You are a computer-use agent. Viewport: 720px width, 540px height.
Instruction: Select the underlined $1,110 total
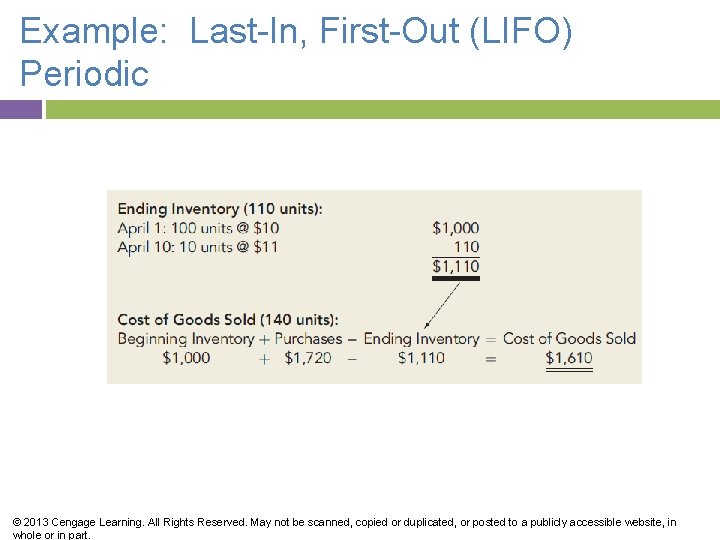pos(456,266)
